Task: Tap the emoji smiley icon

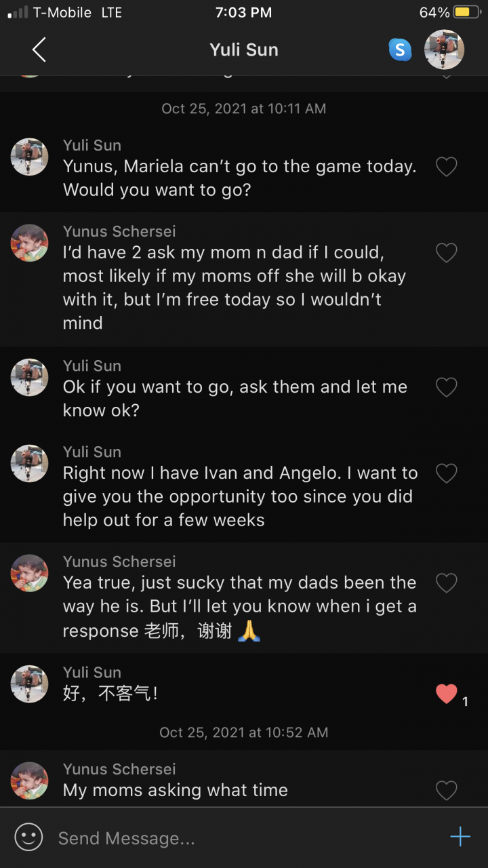Action: [x=28, y=837]
